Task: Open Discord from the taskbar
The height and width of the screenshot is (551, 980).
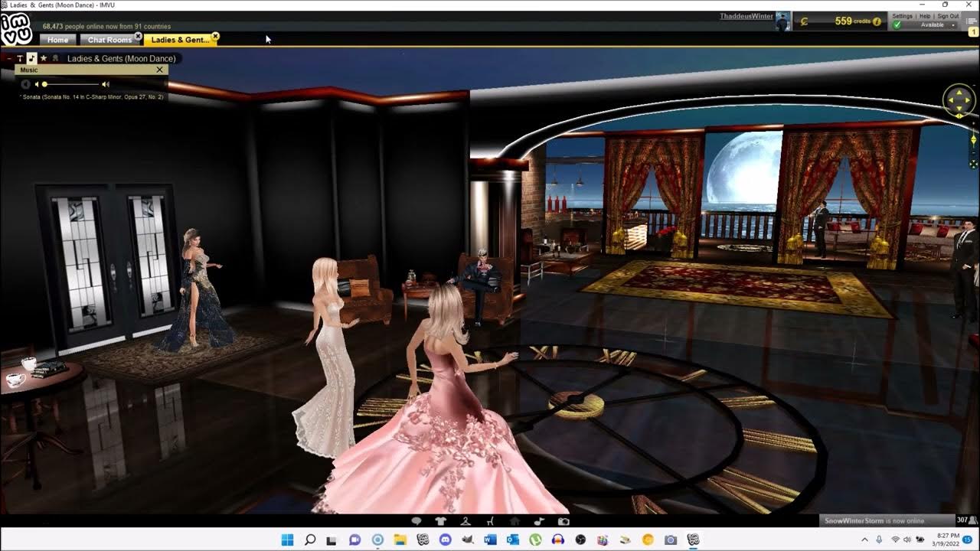Action: (x=445, y=540)
